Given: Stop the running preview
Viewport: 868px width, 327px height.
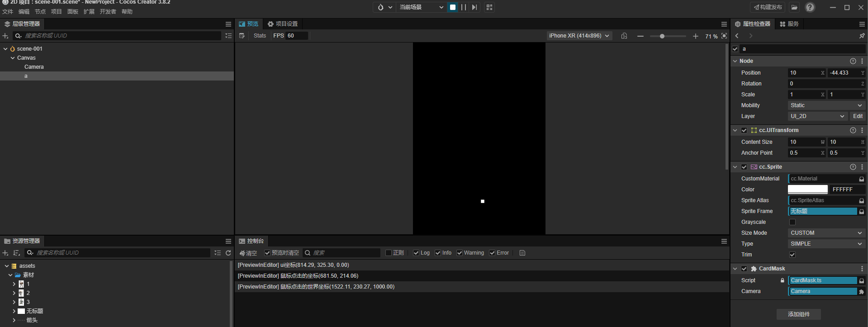Looking at the screenshot, I should tap(453, 7).
